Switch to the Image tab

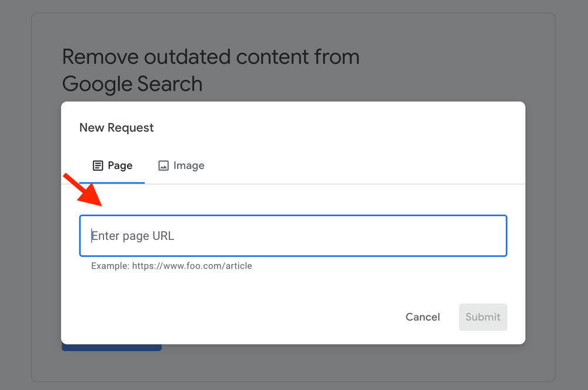coord(181,165)
